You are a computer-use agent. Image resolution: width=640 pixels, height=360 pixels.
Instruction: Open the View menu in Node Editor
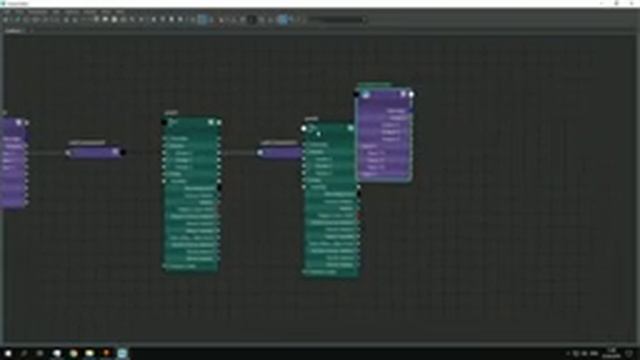(x=20, y=12)
